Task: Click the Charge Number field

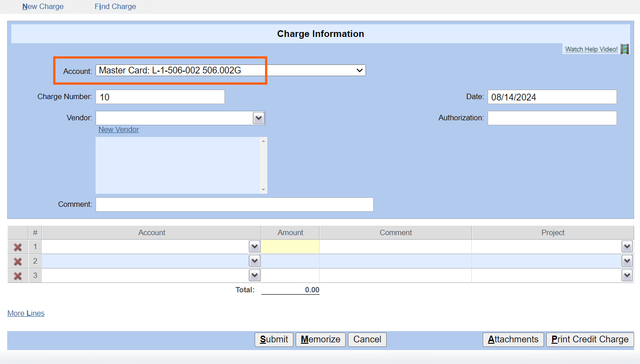Action: tap(160, 97)
